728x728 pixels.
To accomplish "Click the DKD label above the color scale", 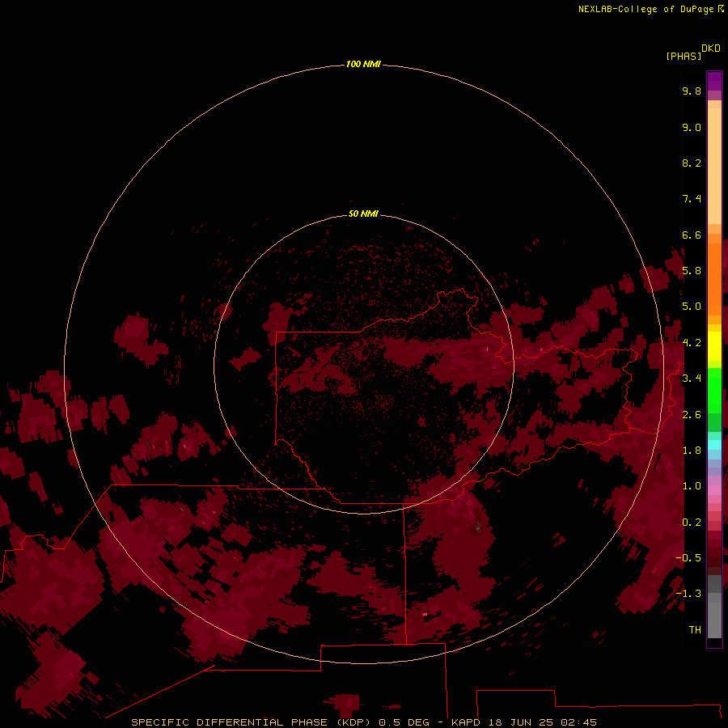I will [x=710, y=49].
